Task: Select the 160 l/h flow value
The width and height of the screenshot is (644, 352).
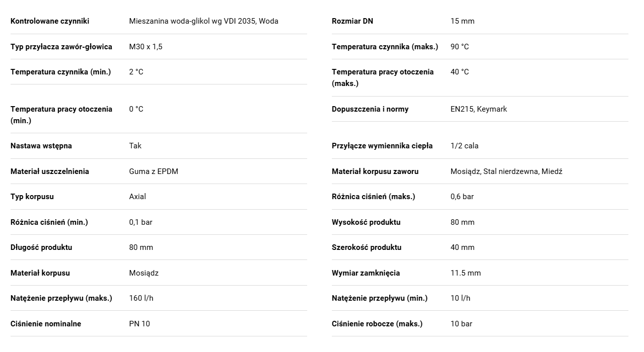Action: pyautogui.click(x=141, y=298)
